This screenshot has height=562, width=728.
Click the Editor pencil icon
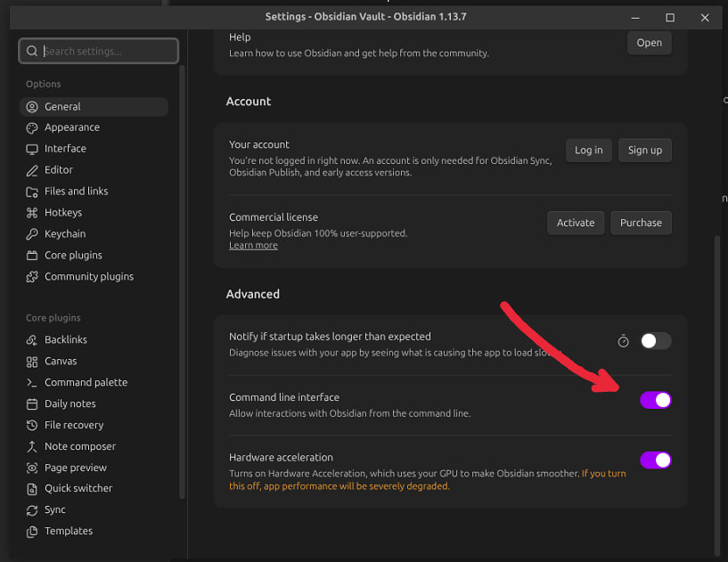tap(32, 171)
